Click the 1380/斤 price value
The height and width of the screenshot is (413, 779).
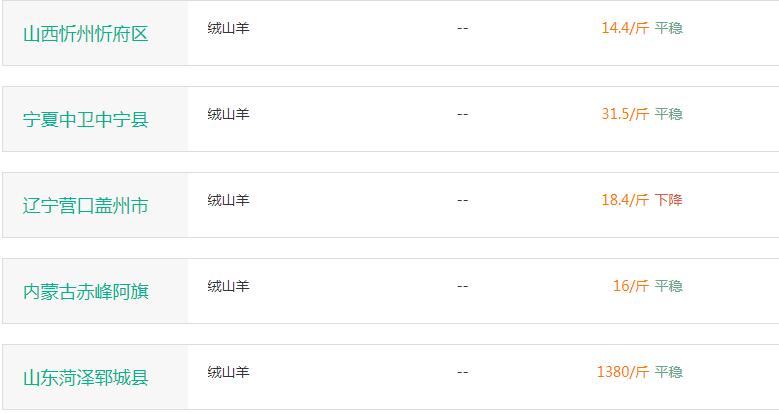click(x=623, y=372)
